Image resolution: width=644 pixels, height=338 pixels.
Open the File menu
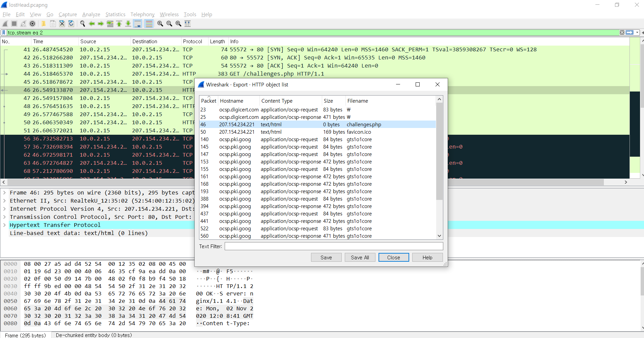click(x=6, y=15)
